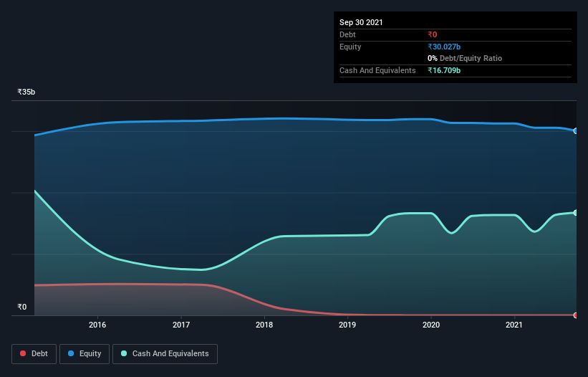
Task: Click the ₹0 debt value in tooltip
Action: [x=433, y=34]
